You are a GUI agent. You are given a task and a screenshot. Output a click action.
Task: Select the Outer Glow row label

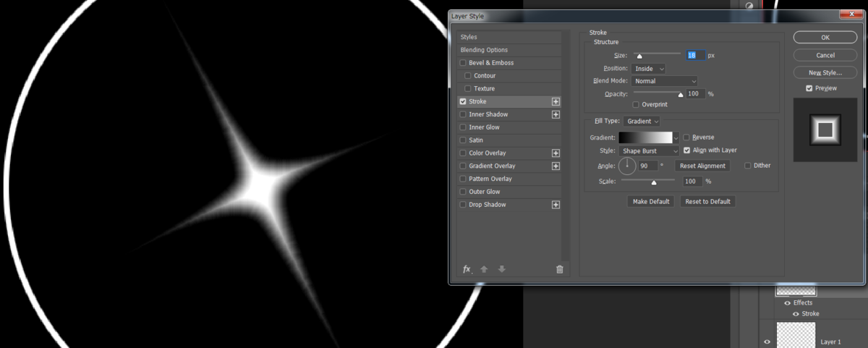click(485, 192)
